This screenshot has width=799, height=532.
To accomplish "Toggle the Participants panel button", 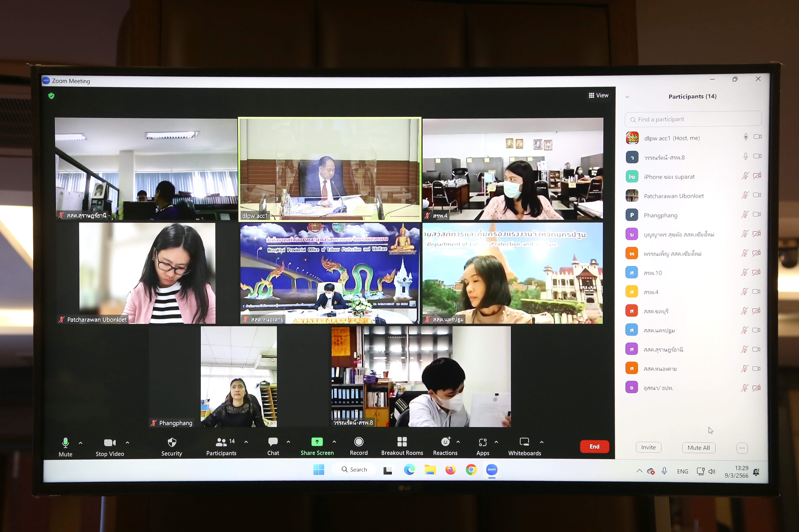I will [x=221, y=442].
